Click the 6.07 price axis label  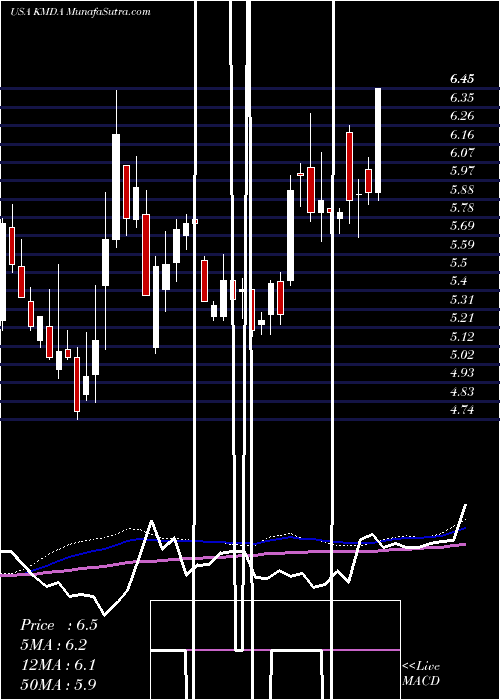pyautogui.click(x=462, y=153)
